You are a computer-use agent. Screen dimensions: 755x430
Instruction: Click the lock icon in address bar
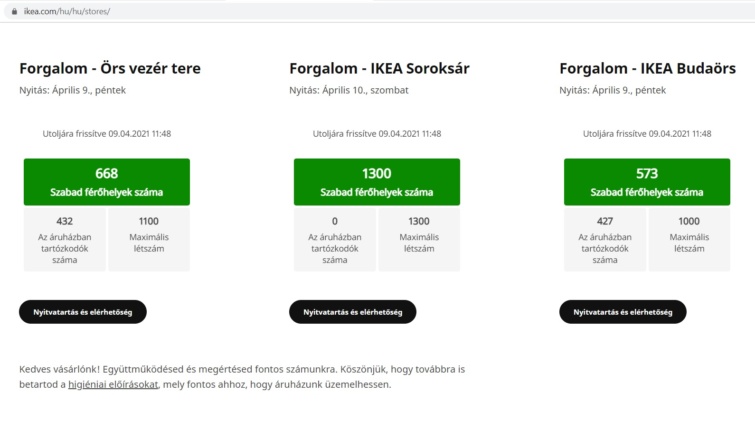tap(14, 11)
